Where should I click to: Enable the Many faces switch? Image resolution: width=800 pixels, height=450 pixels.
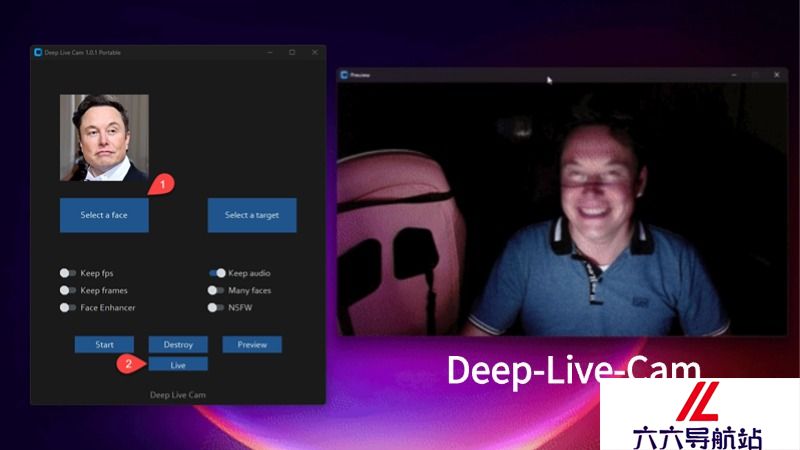(215, 290)
